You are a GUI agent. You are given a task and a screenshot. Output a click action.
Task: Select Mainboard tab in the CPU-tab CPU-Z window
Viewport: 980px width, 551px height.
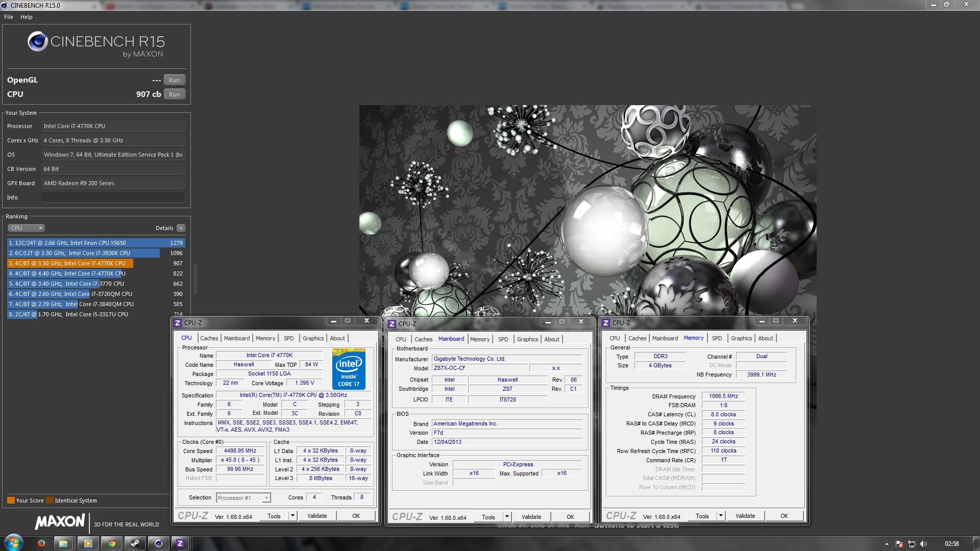pyautogui.click(x=237, y=338)
